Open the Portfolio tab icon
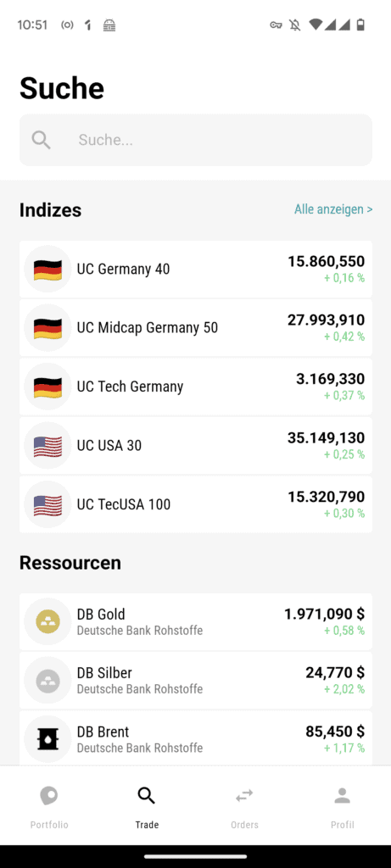The width and height of the screenshot is (391, 868). pos(48,797)
